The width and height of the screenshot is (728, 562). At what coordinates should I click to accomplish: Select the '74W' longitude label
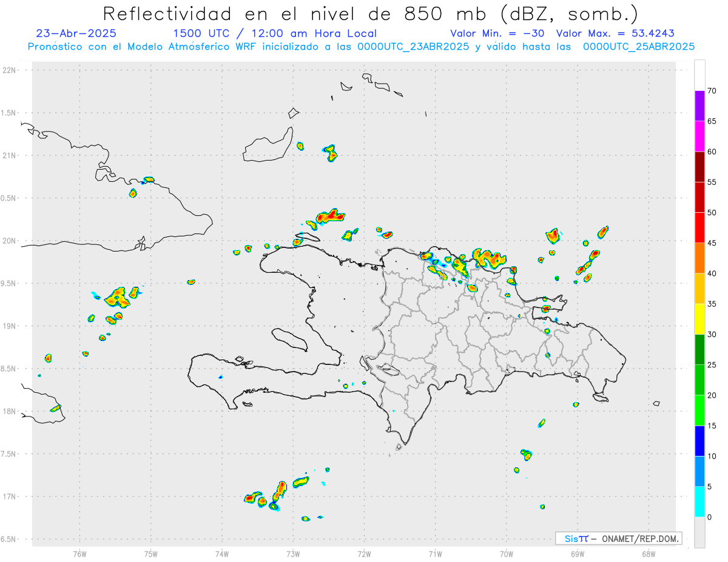[222, 553]
